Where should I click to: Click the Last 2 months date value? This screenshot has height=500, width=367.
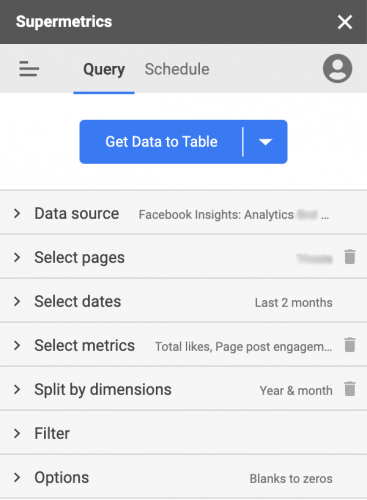(294, 303)
